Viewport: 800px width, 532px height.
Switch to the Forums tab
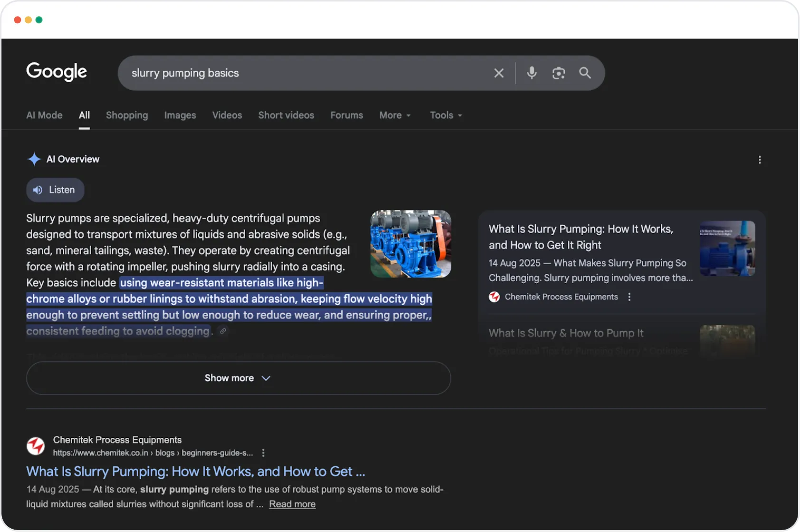coord(347,115)
